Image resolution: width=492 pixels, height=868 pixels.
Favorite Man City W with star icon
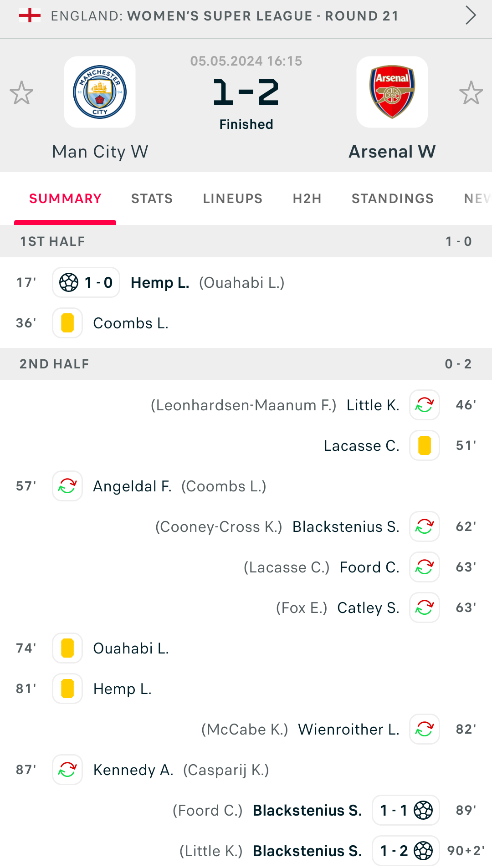point(21,92)
